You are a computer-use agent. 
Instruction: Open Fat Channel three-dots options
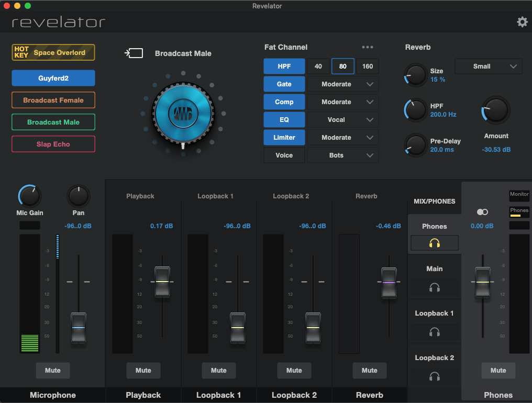click(368, 47)
